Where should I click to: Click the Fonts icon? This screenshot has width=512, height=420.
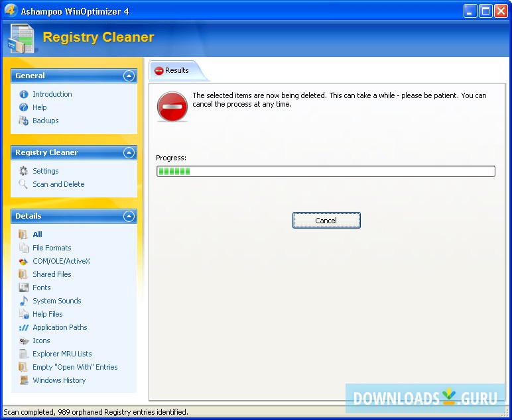tap(23, 288)
